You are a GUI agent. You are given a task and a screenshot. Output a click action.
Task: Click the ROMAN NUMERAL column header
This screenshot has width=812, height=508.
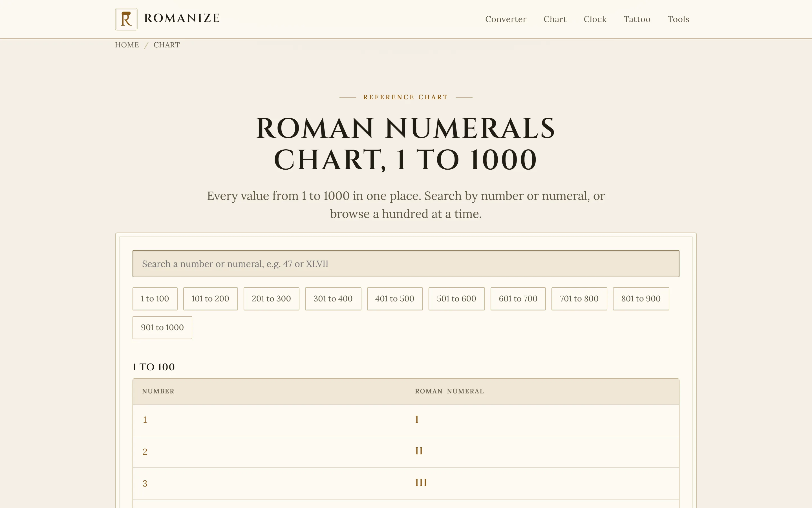[449, 391]
